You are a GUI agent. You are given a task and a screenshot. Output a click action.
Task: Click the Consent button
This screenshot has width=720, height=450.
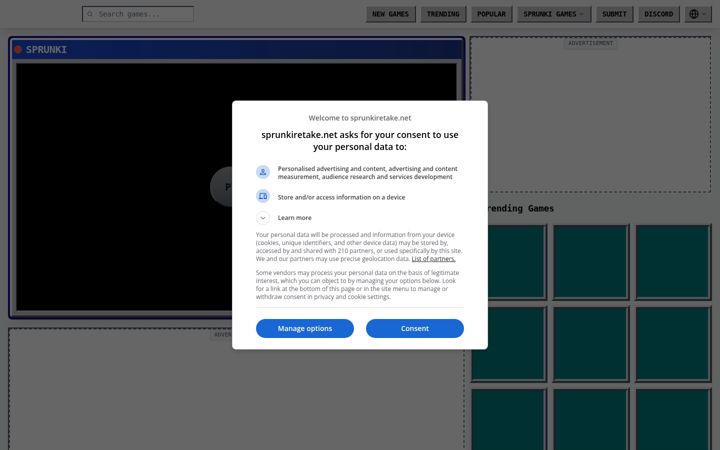pos(415,328)
